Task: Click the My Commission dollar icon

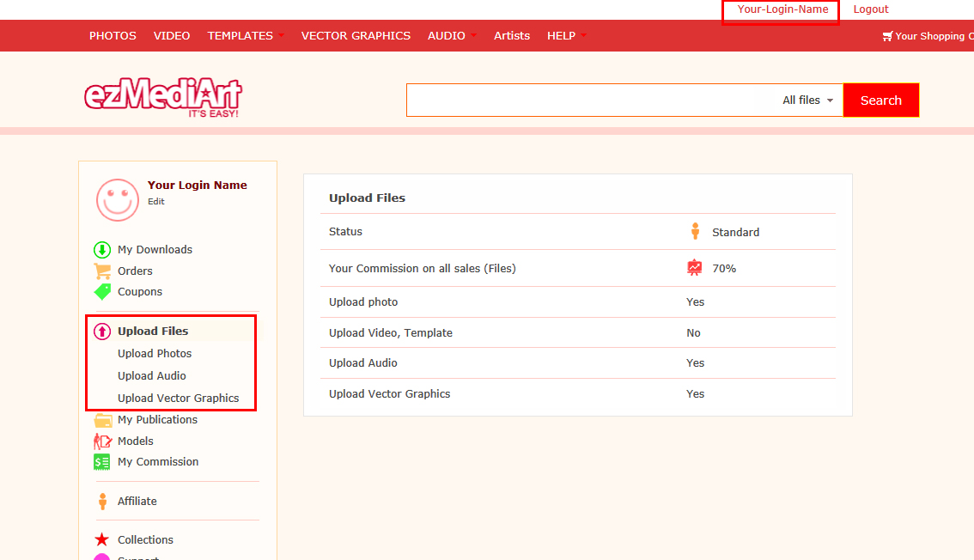Action: coord(102,462)
